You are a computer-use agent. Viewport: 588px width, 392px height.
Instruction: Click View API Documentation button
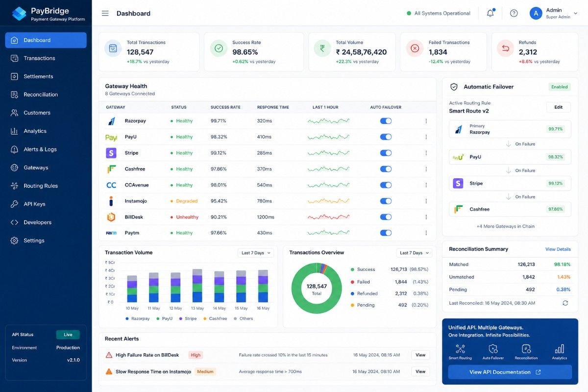coord(510,372)
